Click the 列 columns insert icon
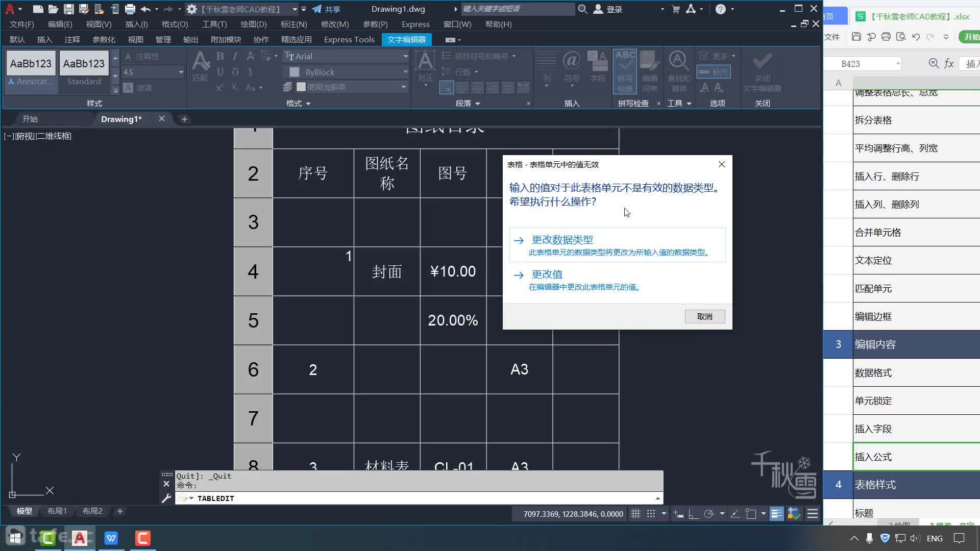 [x=546, y=69]
